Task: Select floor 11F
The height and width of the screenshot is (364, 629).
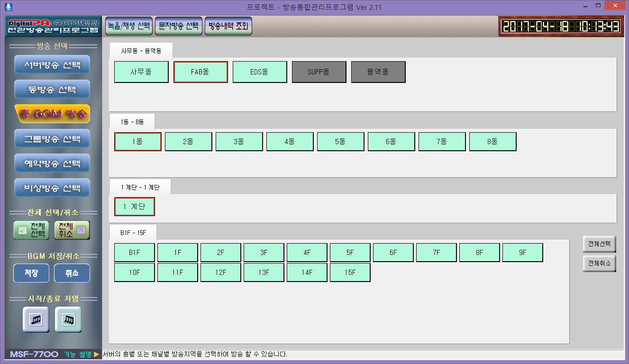Action: [178, 273]
